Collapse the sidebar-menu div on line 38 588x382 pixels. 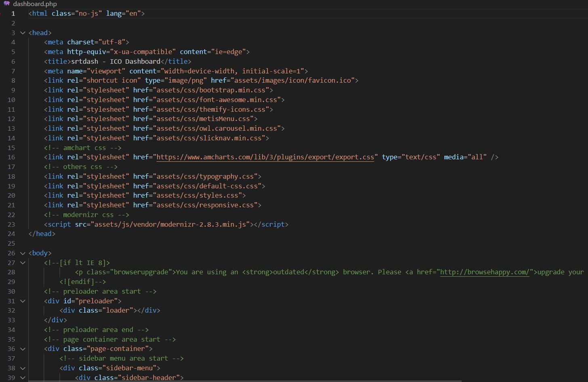[x=23, y=368]
